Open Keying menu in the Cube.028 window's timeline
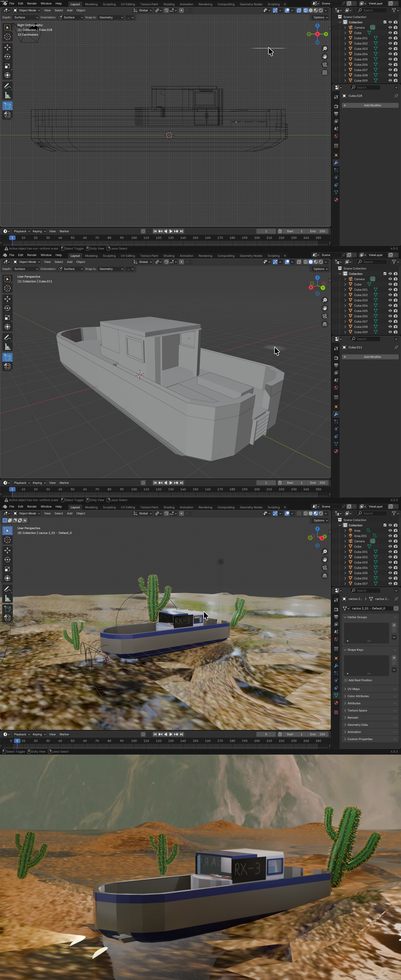 [39, 231]
